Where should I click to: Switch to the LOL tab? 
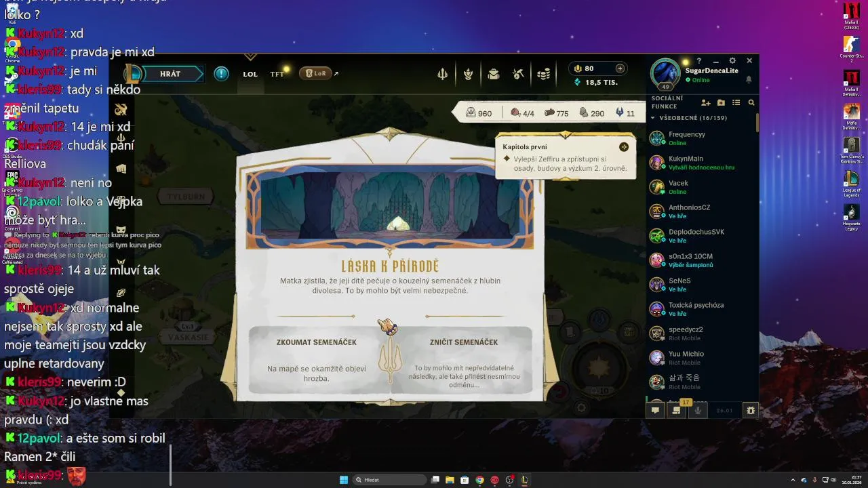coord(250,75)
